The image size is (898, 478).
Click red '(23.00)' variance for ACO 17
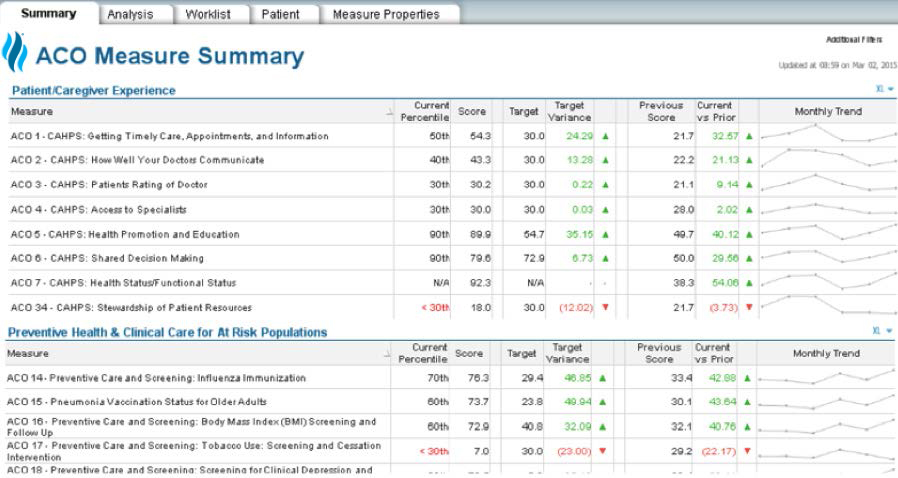(x=573, y=451)
